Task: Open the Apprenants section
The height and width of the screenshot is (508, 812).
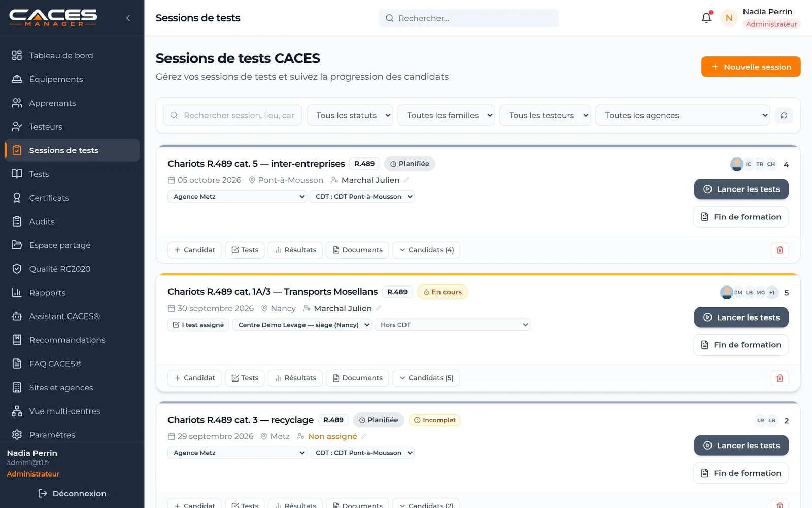Action: click(x=72, y=103)
